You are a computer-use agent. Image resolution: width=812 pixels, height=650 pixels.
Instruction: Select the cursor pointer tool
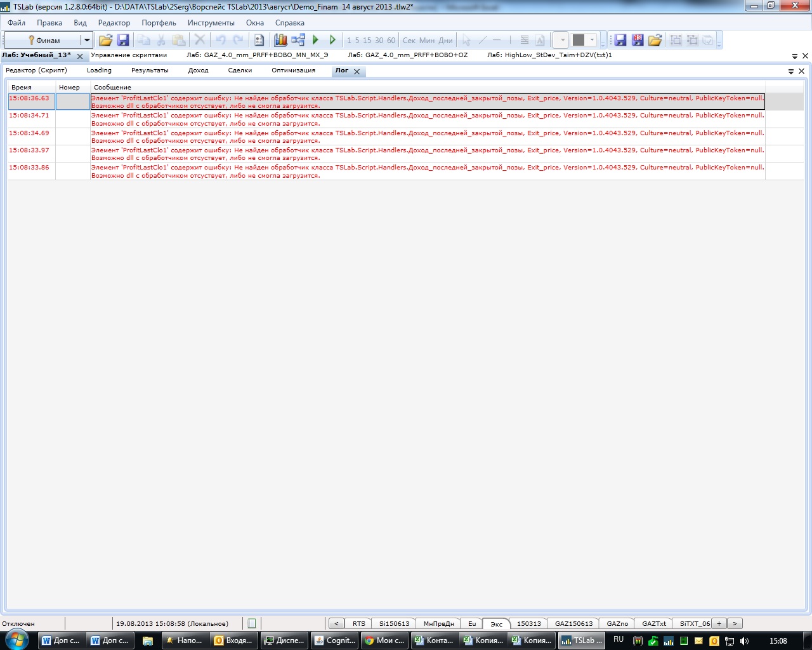pyautogui.click(x=466, y=40)
